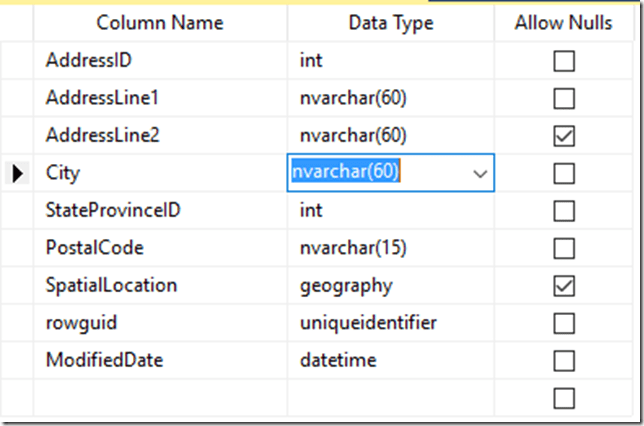Select the row header beside AddressLine1

click(18, 98)
